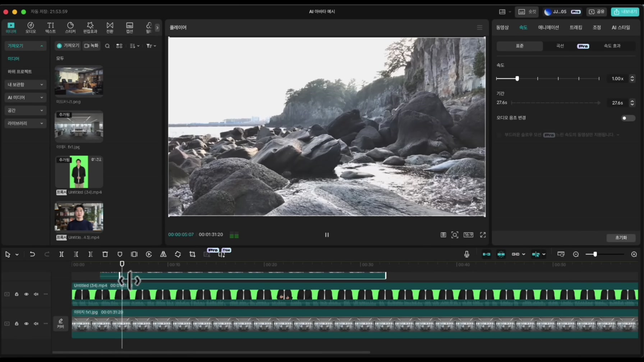The width and height of the screenshot is (644, 362).
Task: Open the layout dropdown in title bar
Action: click(505, 12)
